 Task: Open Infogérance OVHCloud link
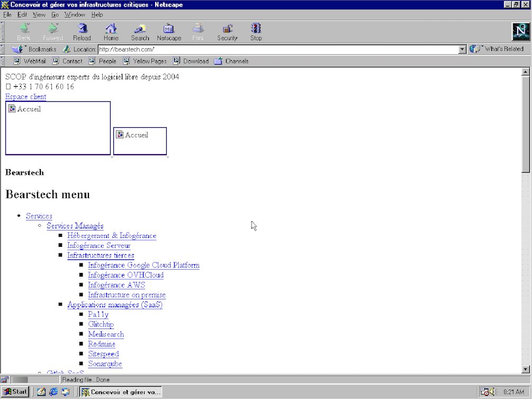point(126,275)
